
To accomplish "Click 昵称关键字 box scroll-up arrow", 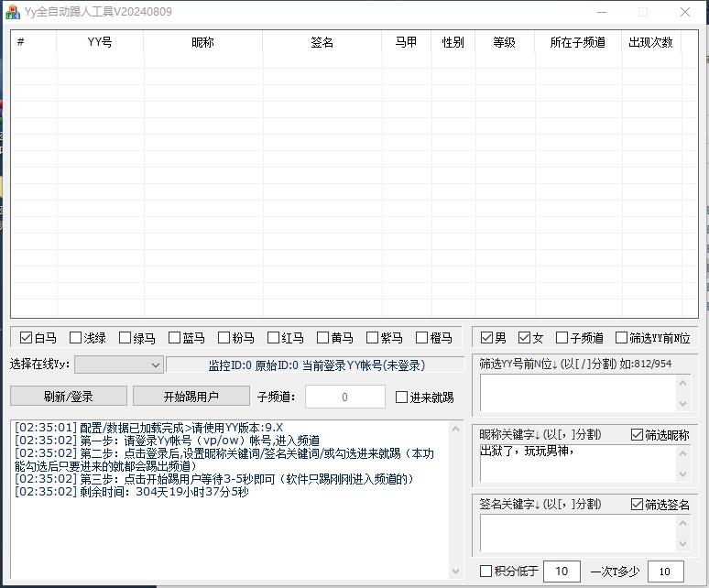I will click(x=682, y=453).
